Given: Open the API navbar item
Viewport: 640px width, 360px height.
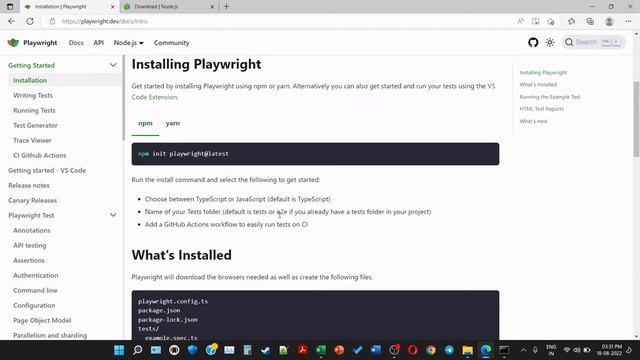Looking at the screenshot, I should tap(98, 42).
